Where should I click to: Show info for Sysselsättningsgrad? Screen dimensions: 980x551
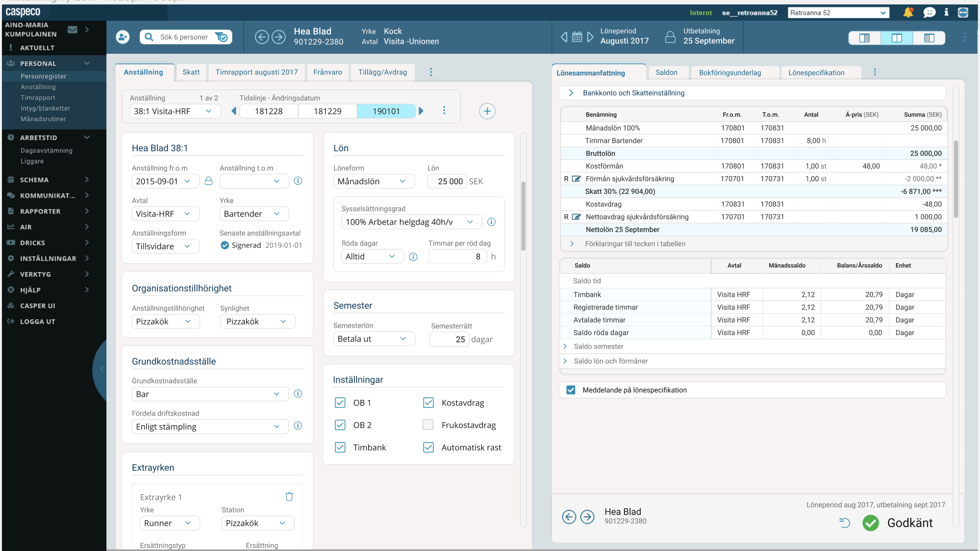(491, 222)
